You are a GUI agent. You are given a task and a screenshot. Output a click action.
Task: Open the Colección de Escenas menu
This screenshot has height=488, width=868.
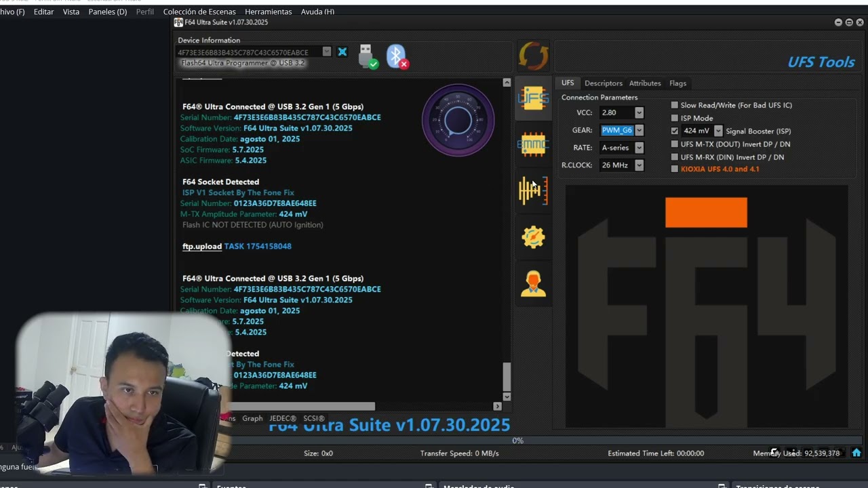click(199, 12)
